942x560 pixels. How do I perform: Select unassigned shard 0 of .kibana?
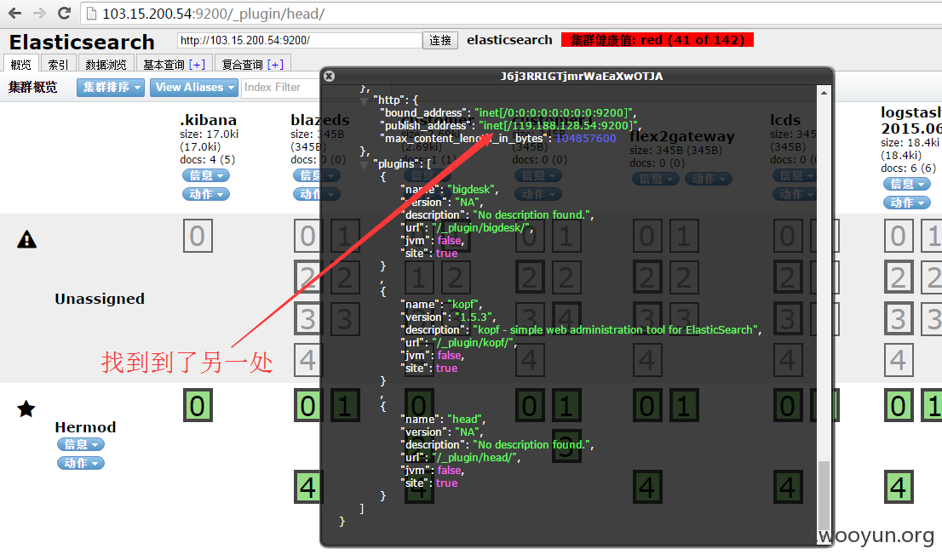[x=198, y=236]
